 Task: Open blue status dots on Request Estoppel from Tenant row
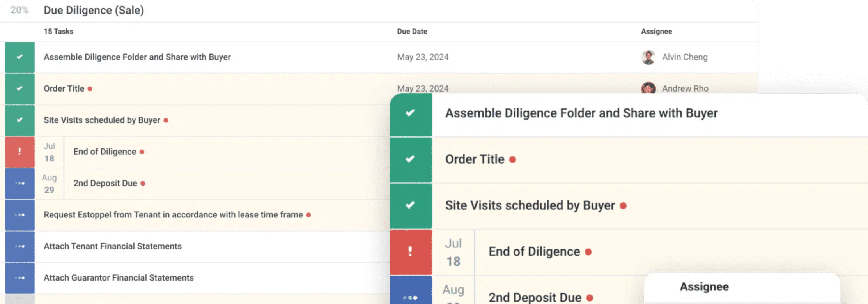(x=19, y=215)
